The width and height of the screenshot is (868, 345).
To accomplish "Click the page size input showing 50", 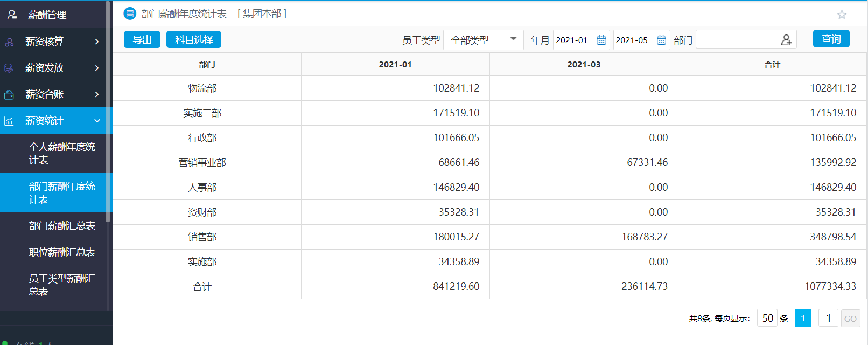I will 767,318.
